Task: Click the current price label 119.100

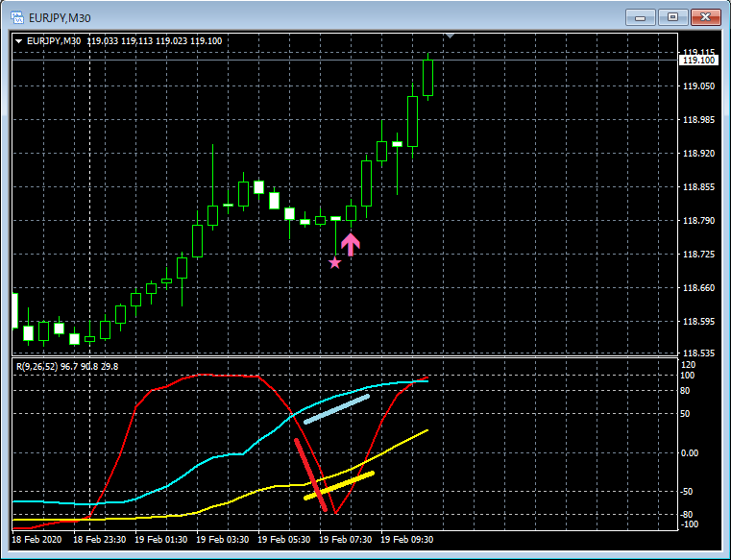Action: tap(698, 61)
